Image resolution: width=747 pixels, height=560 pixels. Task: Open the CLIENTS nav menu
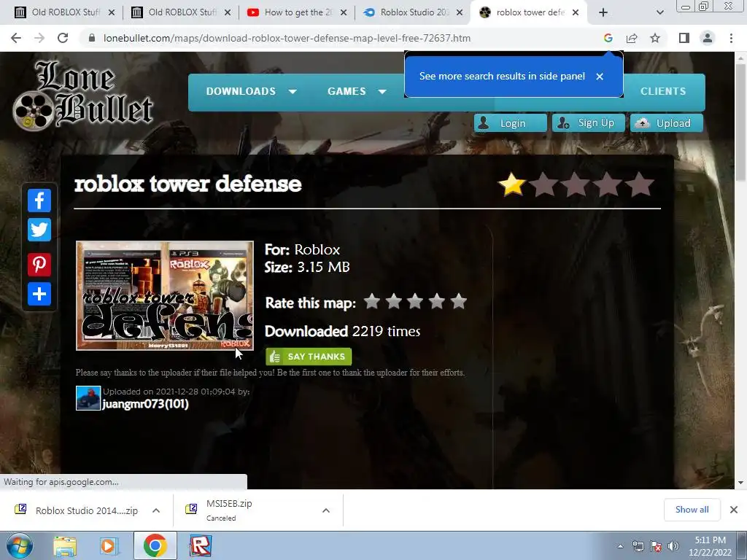click(663, 91)
